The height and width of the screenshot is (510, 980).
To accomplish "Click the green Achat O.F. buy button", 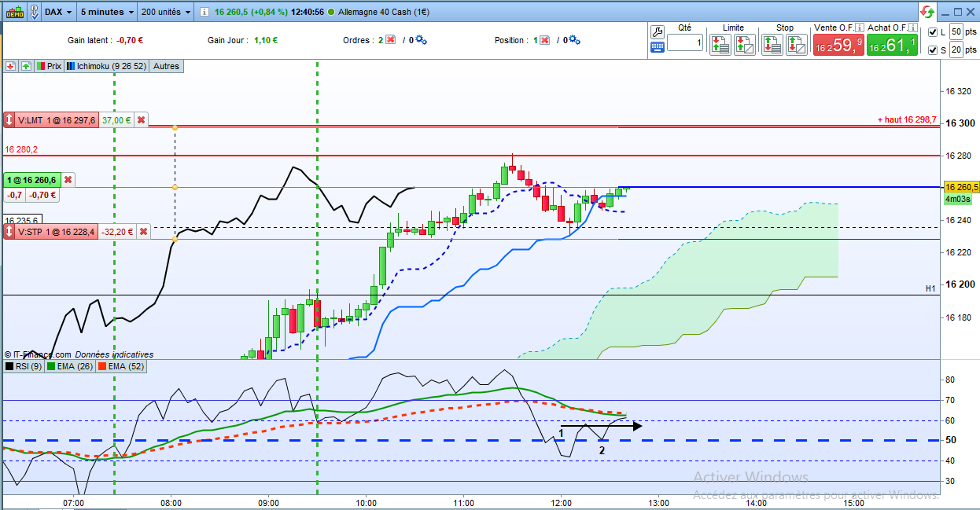I will point(892,45).
